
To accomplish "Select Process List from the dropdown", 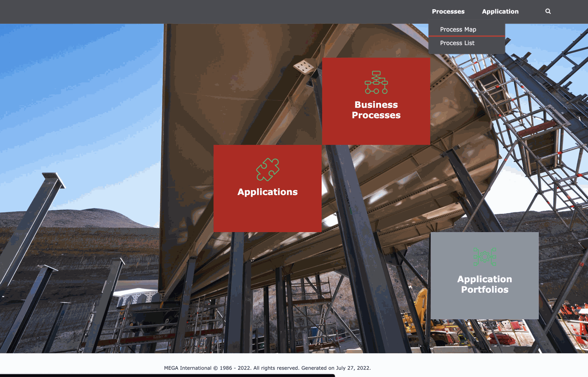I will 457,43.
